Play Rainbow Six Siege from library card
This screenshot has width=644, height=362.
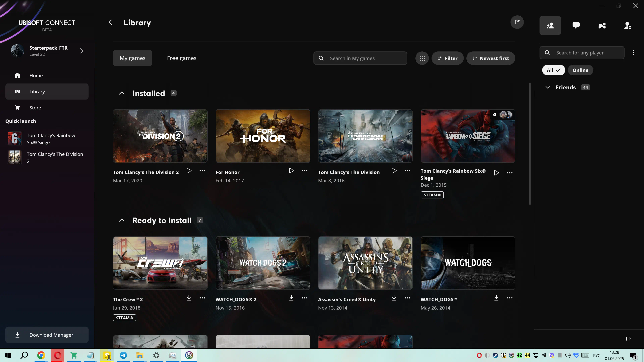pos(496,173)
